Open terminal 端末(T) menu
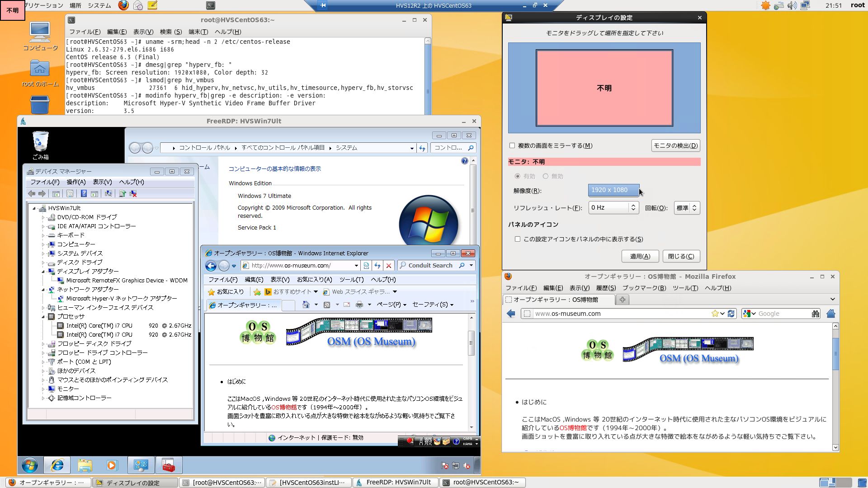This screenshot has height=488, width=868. pos(198,32)
